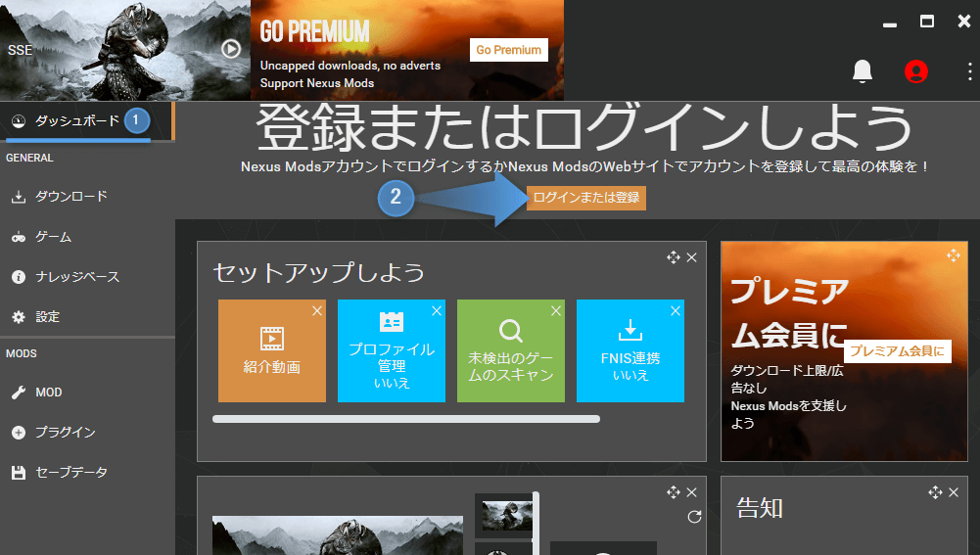Dismiss the 紹介動画 tile
This screenshot has width=980, height=555.
[x=317, y=310]
